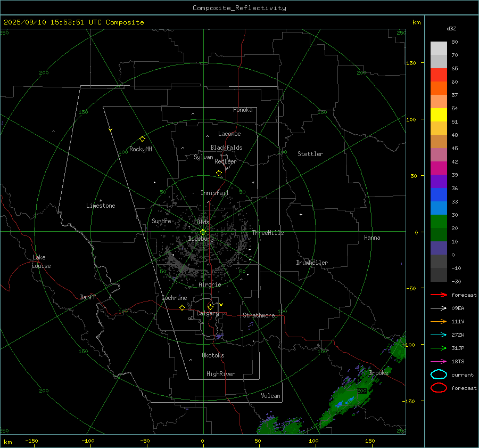Click the Hanna city label
The image size is (479, 448).
coord(372,238)
